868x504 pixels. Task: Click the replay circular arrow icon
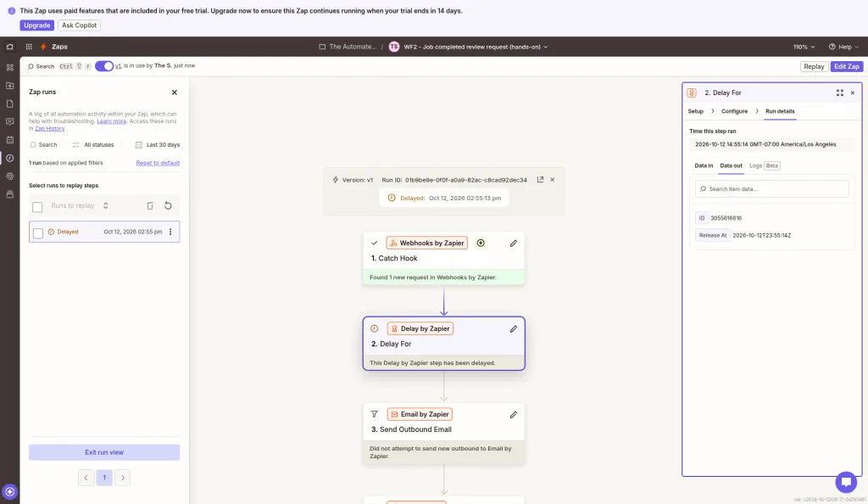click(x=168, y=205)
